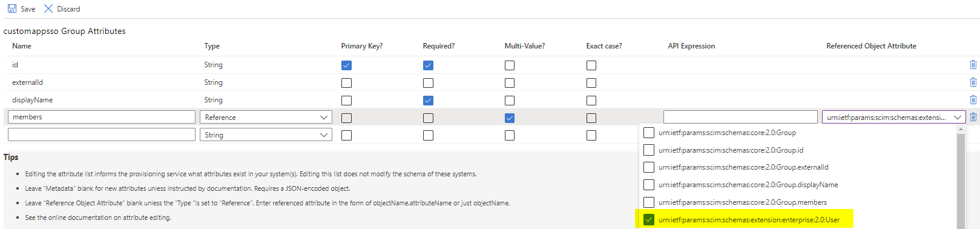Uncheck Multi-Value for members row

[510, 118]
